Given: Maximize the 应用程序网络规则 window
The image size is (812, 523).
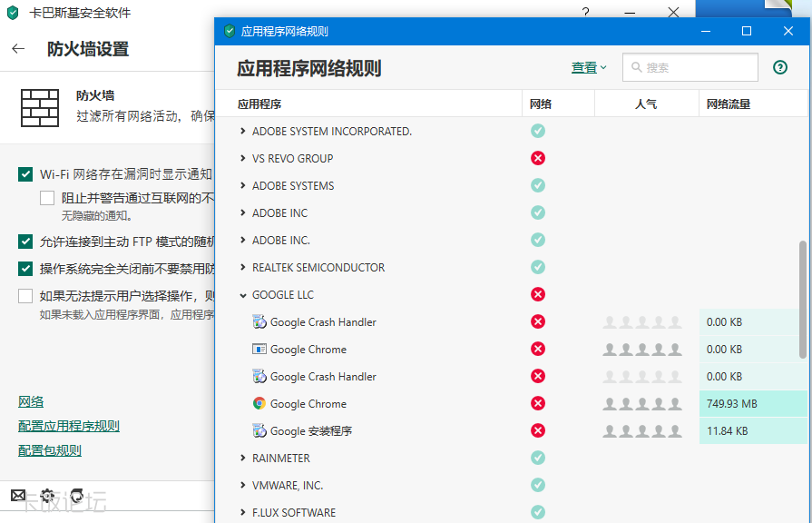Looking at the screenshot, I should [747, 31].
